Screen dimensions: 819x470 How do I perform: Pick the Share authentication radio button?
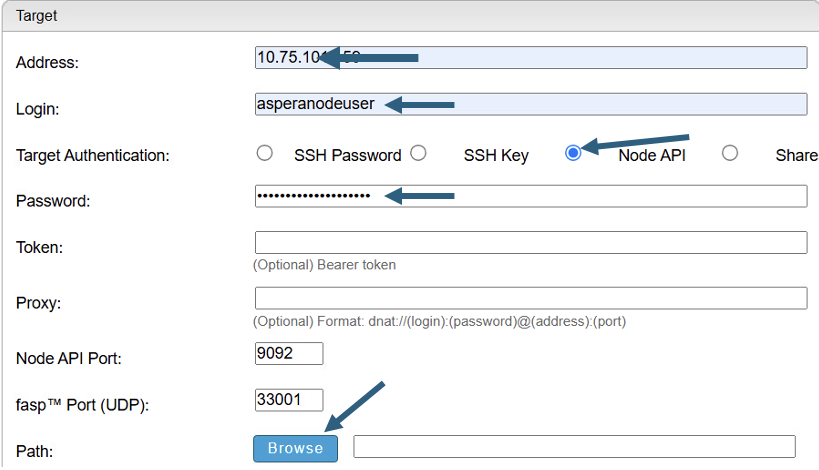[730, 153]
